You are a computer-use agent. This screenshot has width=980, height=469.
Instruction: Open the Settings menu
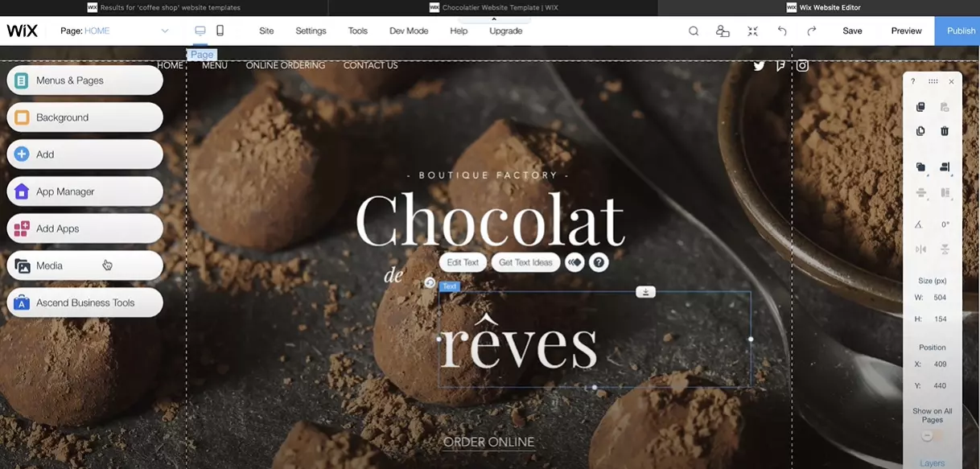pyautogui.click(x=311, y=31)
